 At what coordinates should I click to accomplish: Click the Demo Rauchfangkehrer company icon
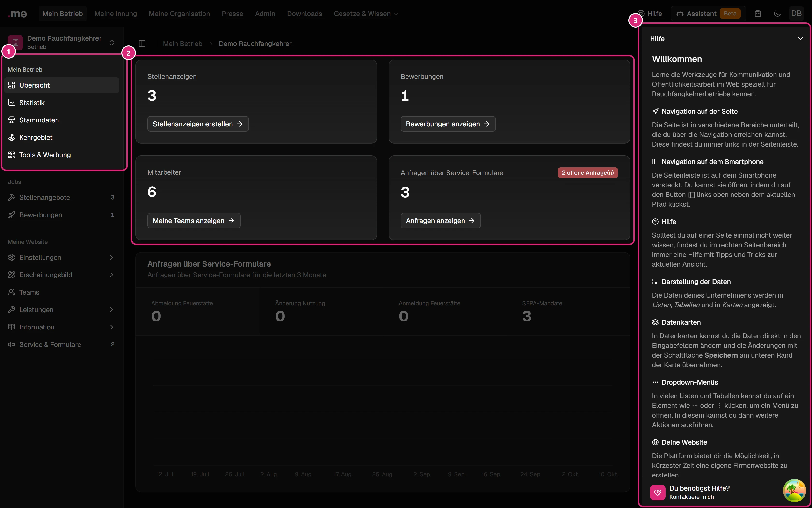pos(15,42)
